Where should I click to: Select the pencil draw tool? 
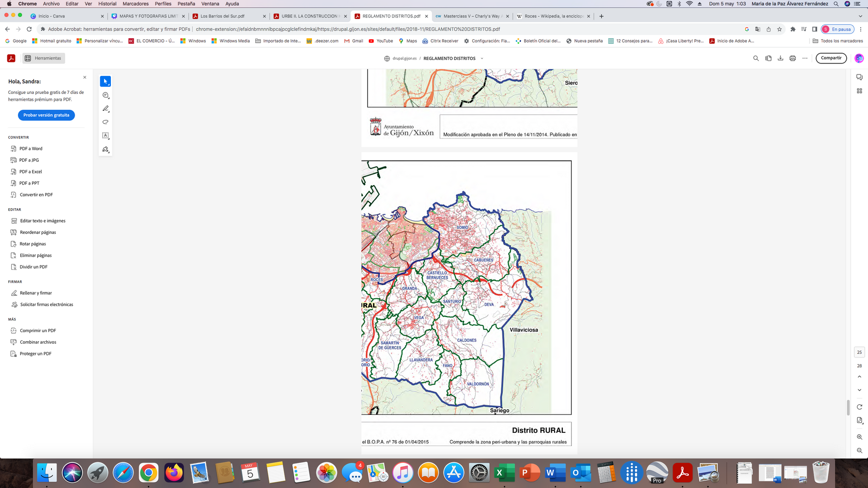[105, 108]
